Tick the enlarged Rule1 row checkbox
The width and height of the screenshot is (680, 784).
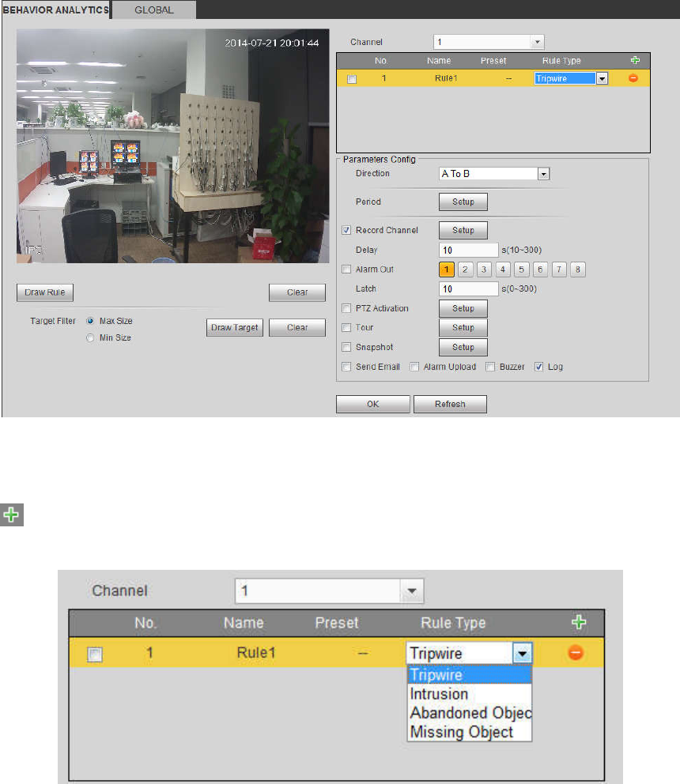point(95,654)
